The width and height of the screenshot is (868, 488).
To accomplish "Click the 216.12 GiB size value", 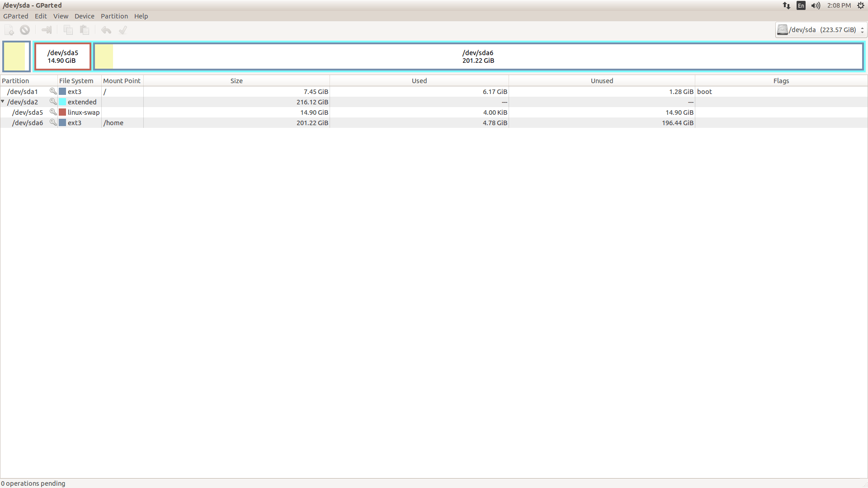I will (x=312, y=102).
